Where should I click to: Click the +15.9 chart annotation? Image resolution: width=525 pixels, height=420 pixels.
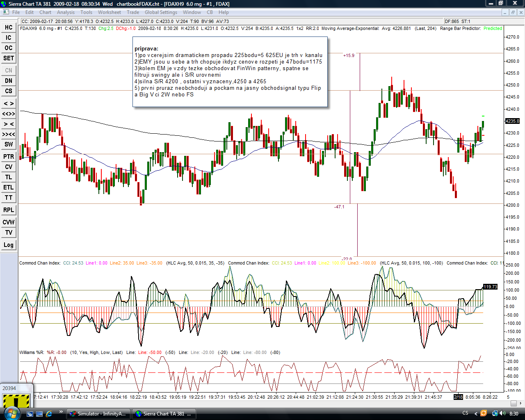pos(349,55)
